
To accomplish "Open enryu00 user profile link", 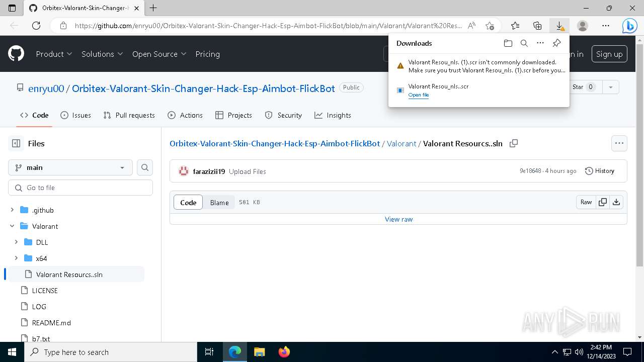I will (x=46, y=88).
